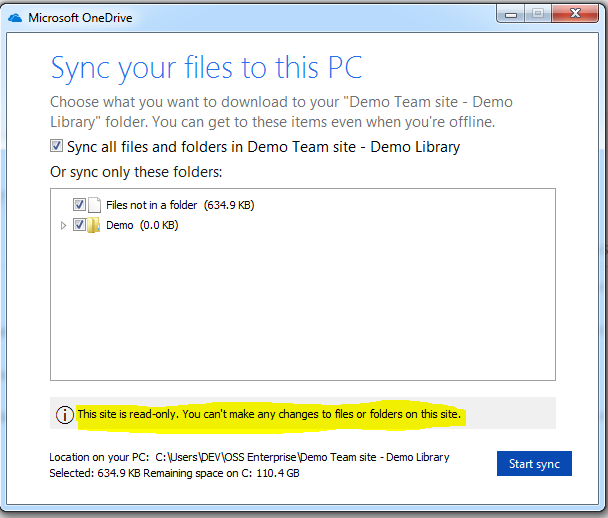The image size is (608, 518).
Task: Click the blank file icon beside Files not in a folder
Action: click(94, 205)
